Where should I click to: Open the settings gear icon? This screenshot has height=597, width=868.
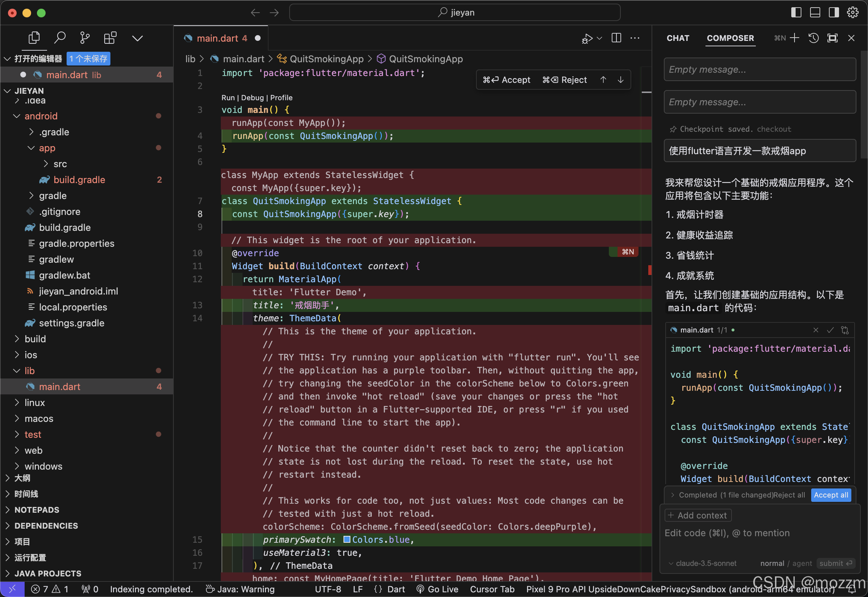[852, 12]
